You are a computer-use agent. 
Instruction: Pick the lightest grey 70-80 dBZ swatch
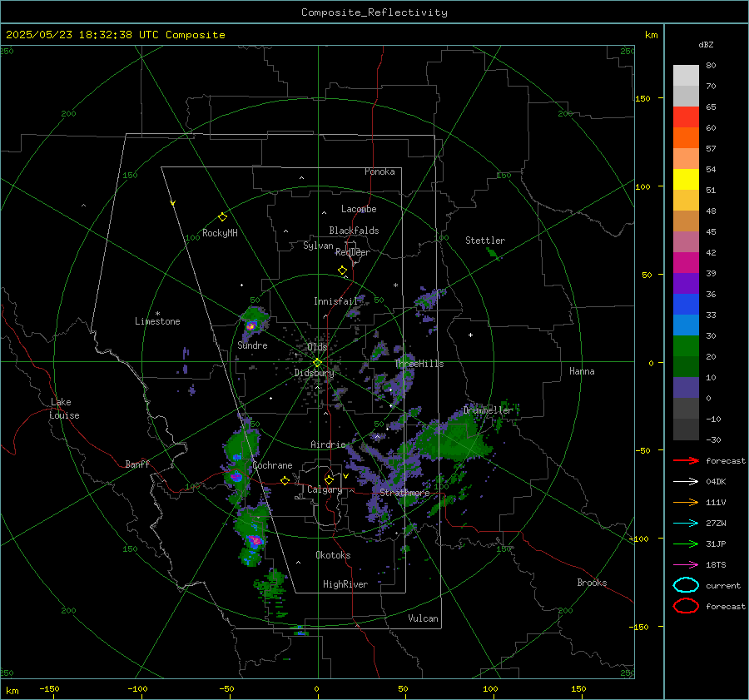pos(686,75)
